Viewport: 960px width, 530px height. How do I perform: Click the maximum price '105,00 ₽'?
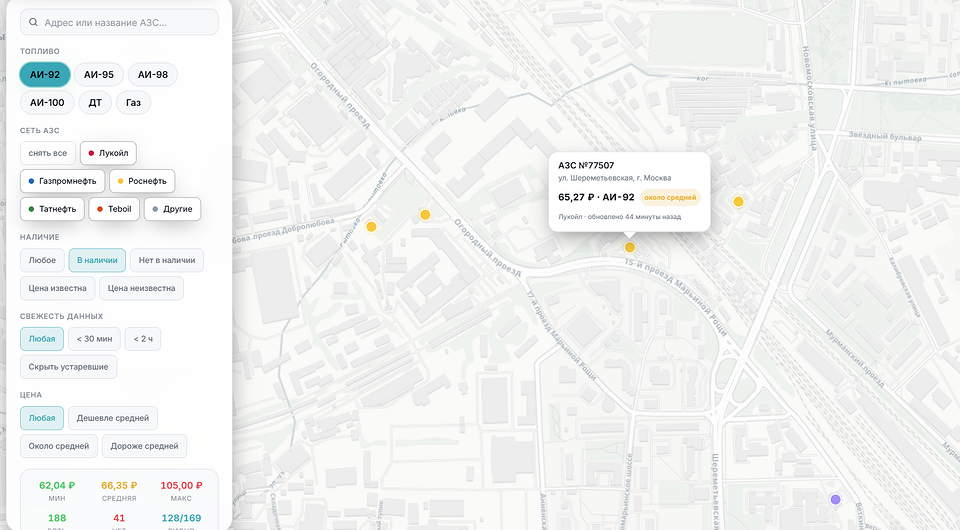pos(181,485)
